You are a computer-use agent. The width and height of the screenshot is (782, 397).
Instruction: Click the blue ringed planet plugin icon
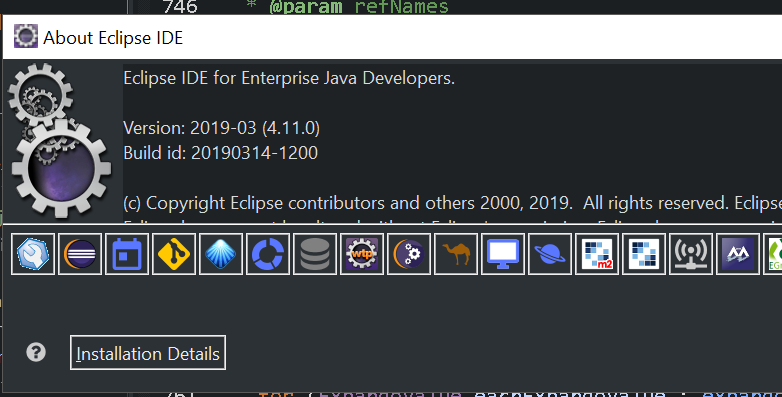click(550, 254)
